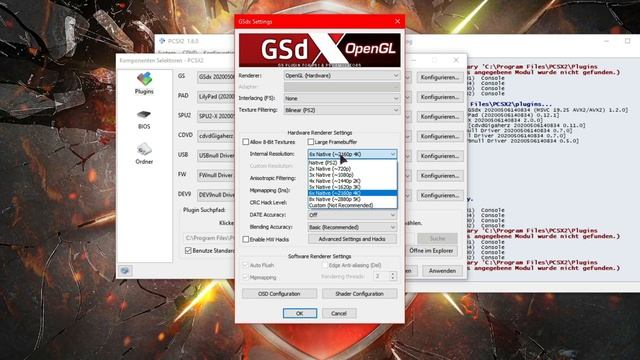640x360 pixels.
Task: Open the PAD LilyPad plugin combo box
Action: point(216,97)
